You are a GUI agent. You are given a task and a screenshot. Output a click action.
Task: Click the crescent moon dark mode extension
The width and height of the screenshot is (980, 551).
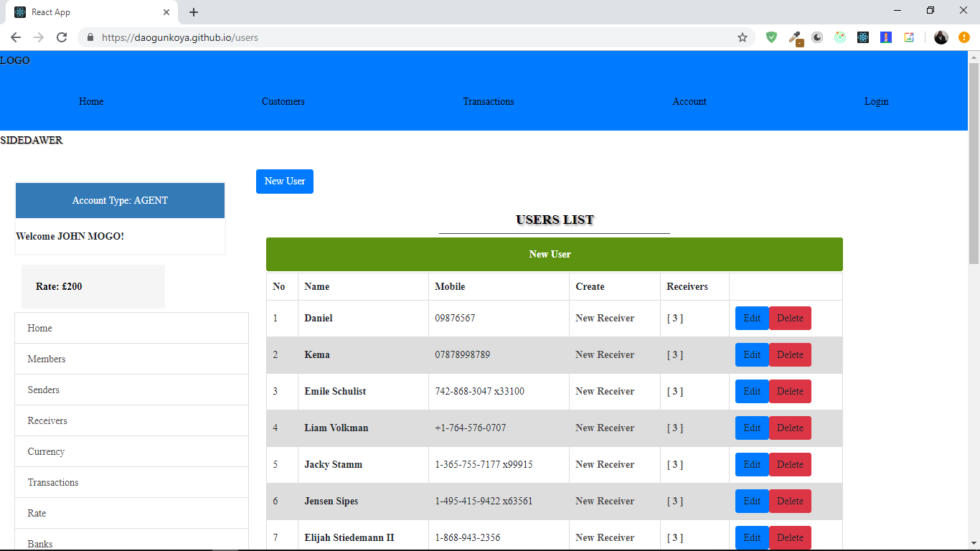click(x=817, y=37)
